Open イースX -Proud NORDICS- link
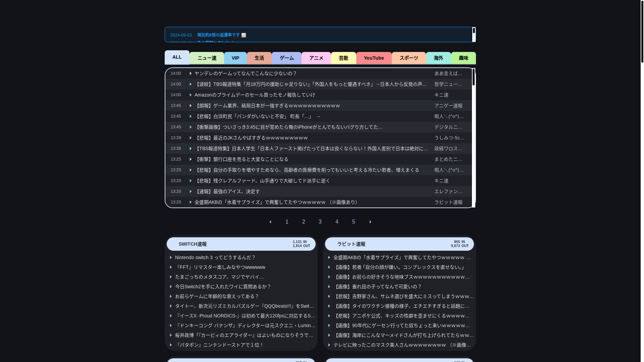Screen dimensions: 644x362 245,316
